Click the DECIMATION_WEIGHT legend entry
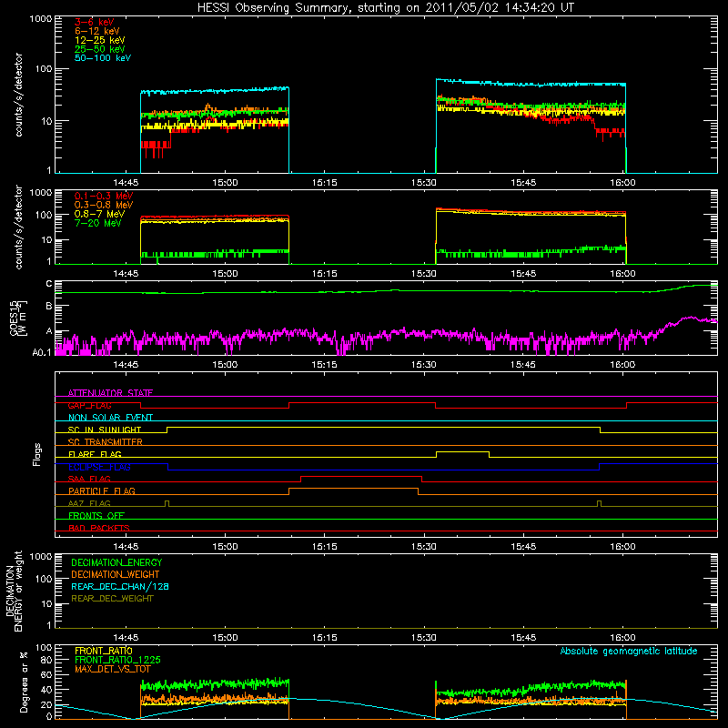 (x=116, y=574)
